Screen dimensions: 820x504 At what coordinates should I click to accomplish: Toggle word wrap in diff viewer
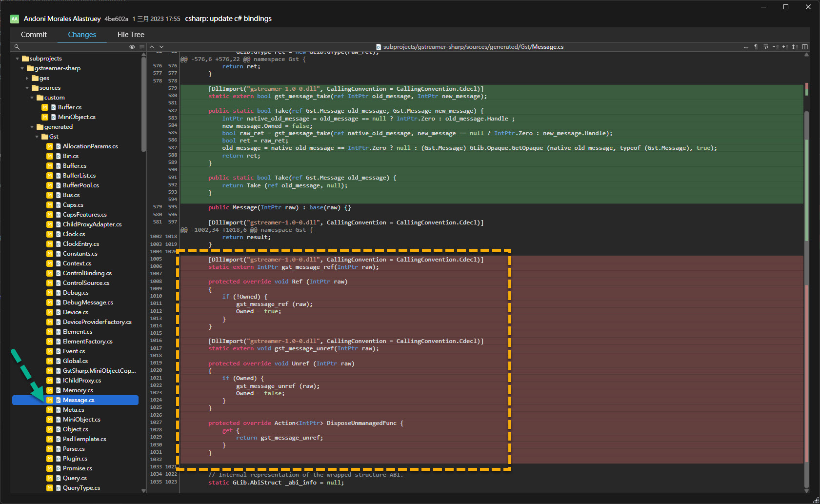pyautogui.click(x=765, y=47)
